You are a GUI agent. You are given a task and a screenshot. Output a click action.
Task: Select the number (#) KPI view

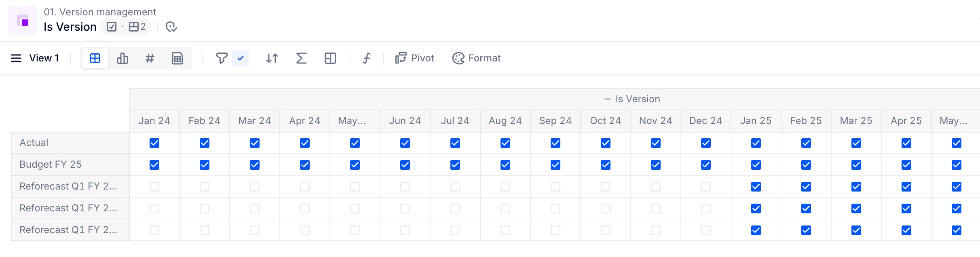tap(150, 58)
